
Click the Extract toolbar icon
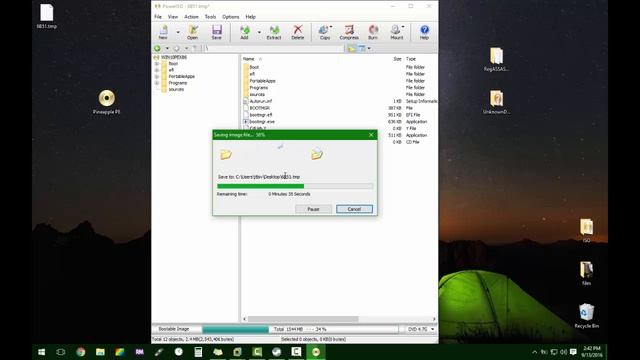[x=273, y=32]
